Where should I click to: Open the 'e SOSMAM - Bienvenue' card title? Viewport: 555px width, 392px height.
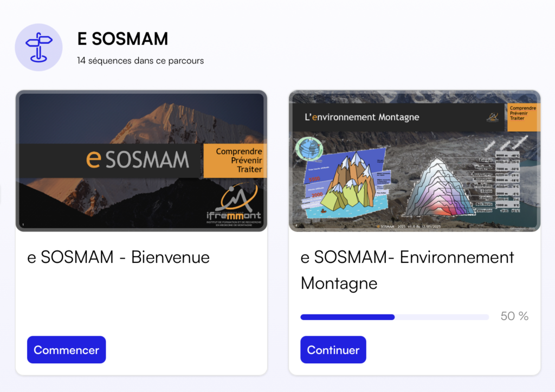coord(118,257)
